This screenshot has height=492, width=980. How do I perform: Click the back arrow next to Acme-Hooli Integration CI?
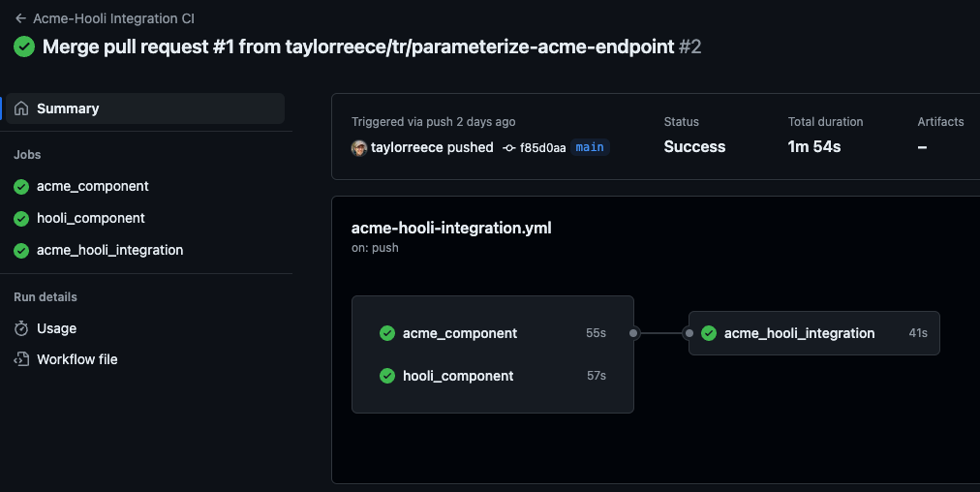coord(20,18)
